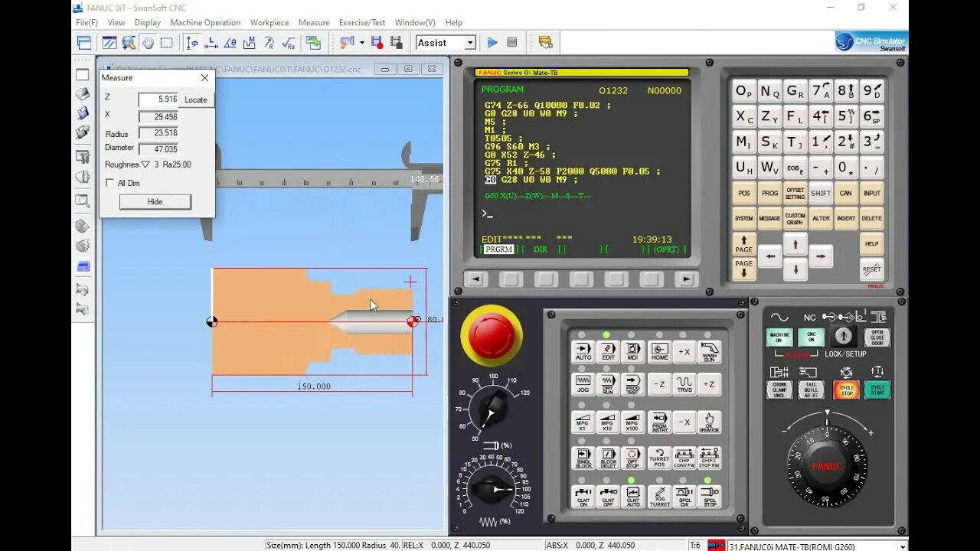Toggle the All Dim checkbox

point(110,183)
